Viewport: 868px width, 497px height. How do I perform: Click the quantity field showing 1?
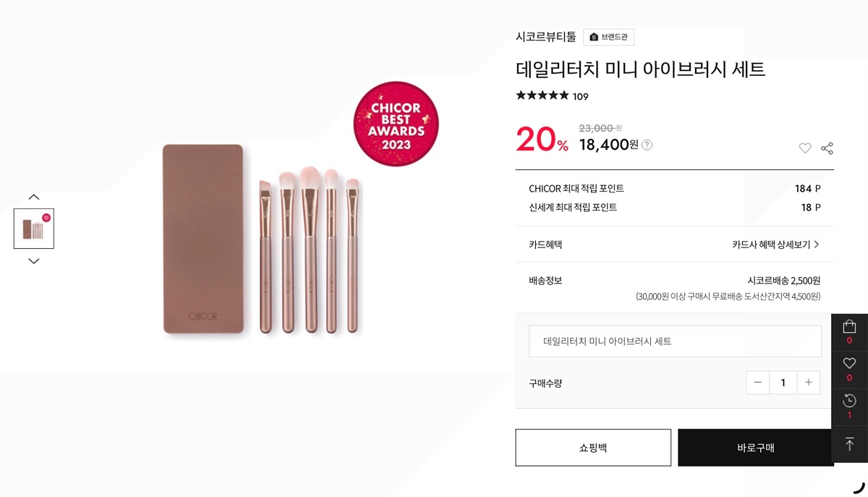[783, 383]
